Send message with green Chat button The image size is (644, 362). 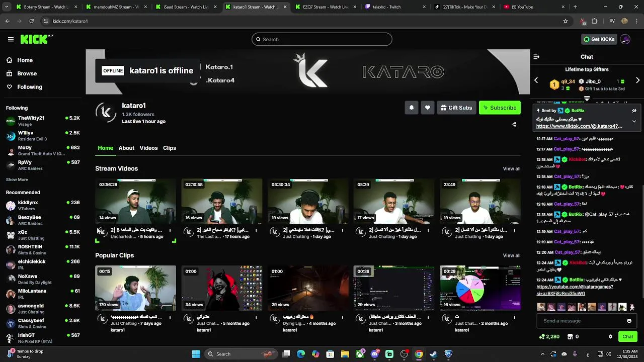[x=628, y=337]
